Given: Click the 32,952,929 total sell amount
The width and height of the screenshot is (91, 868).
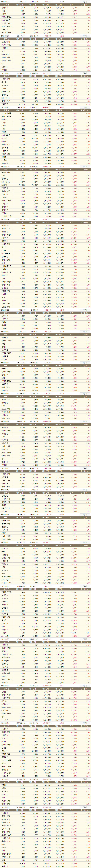Looking at the screenshot, I should pyautogui.click(x=35, y=2).
